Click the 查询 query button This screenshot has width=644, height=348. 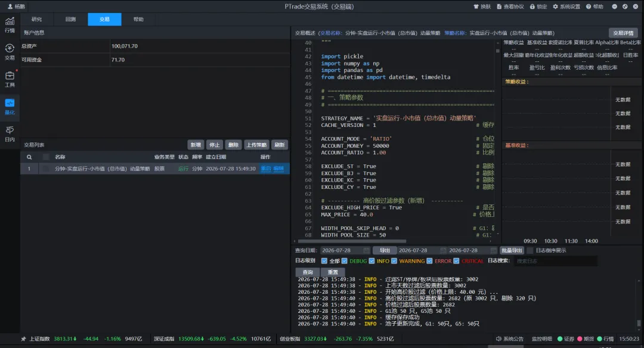pyautogui.click(x=308, y=272)
